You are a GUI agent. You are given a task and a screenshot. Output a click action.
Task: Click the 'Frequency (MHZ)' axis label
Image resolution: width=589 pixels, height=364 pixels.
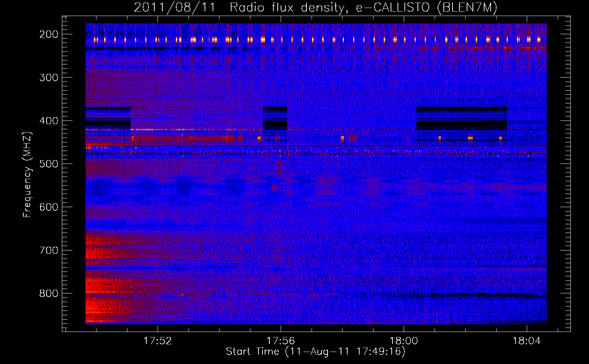pos(27,174)
